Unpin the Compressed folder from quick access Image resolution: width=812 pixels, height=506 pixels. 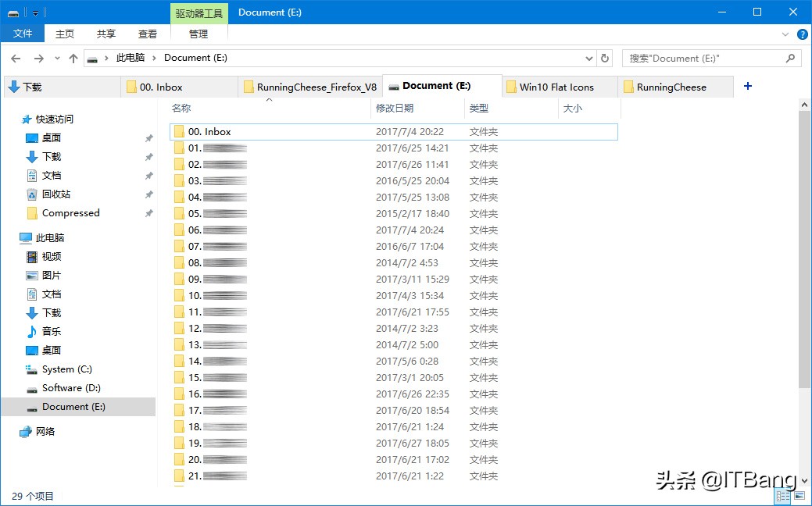tap(148, 213)
